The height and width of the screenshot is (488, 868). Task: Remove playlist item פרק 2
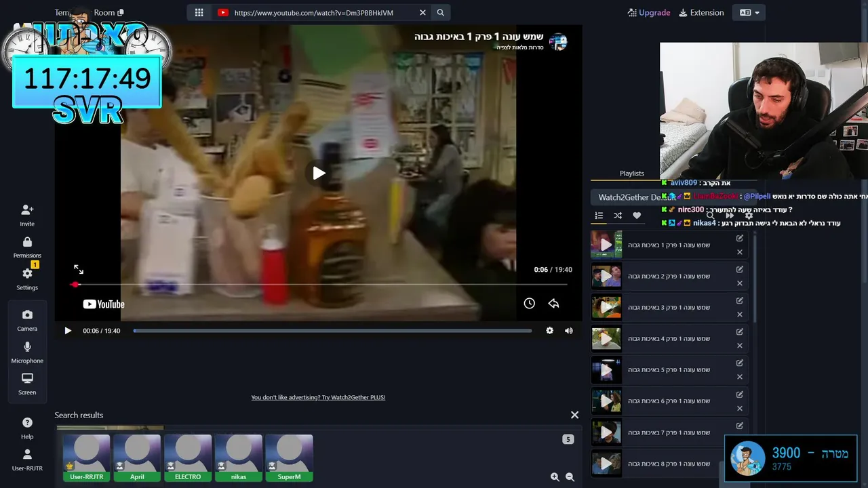pos(740,283)
